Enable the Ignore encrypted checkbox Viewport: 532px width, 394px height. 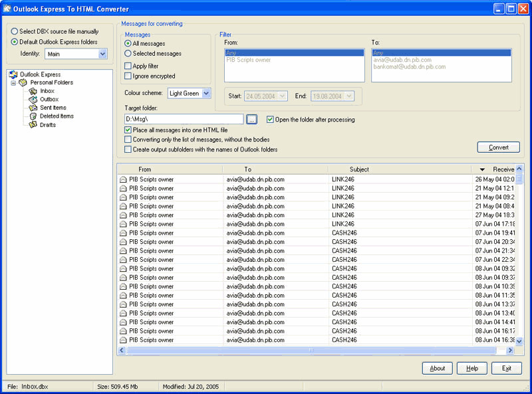pyautogui.click(x=128, y=76)
